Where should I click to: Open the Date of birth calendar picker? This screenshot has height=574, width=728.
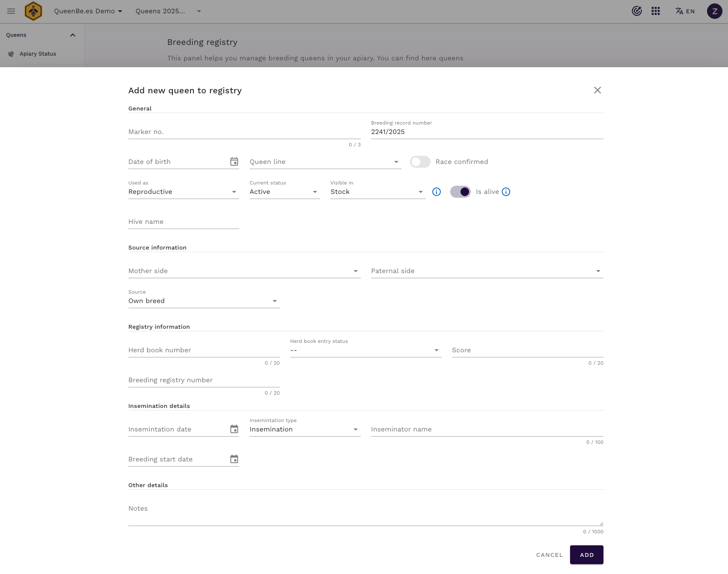point(234,162)
